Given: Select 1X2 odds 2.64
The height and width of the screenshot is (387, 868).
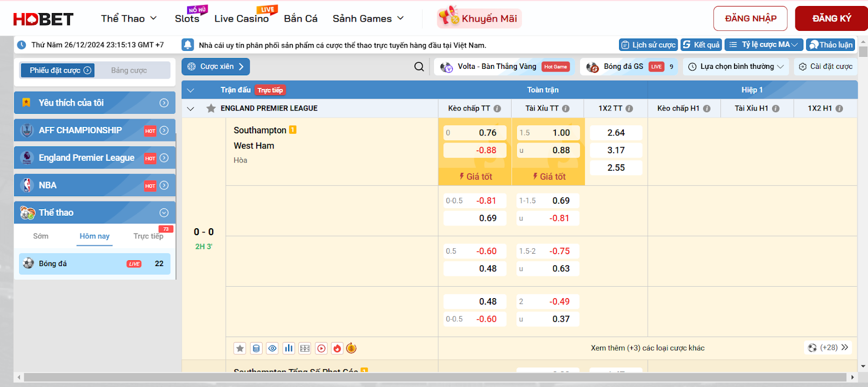Looking at the screenshot, I should click(x=616, y=133).
